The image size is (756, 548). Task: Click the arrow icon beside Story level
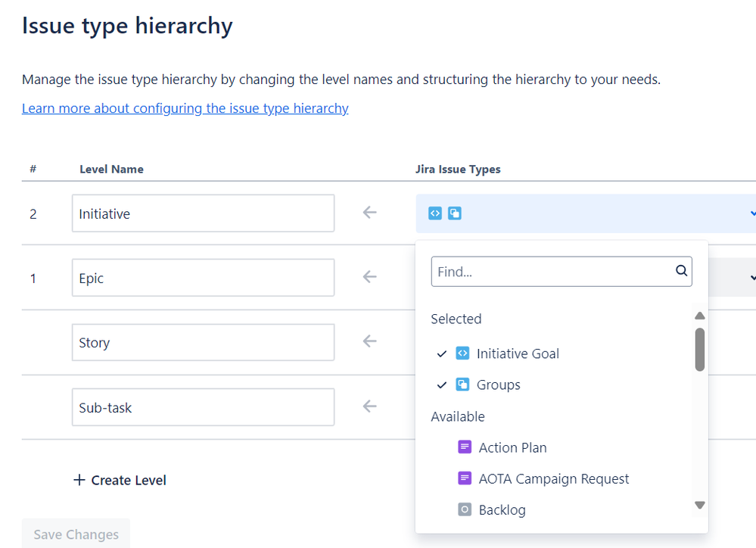pyautogui.click(x=369, y=341)
